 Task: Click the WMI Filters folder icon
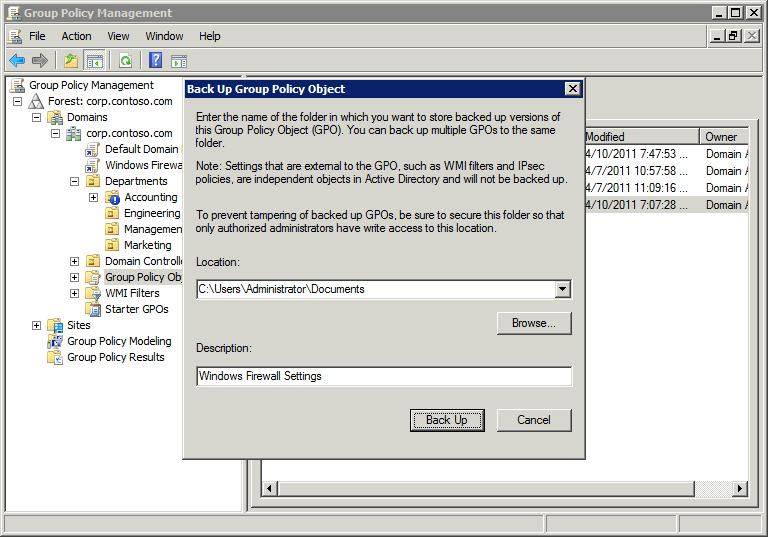[93, 293]
